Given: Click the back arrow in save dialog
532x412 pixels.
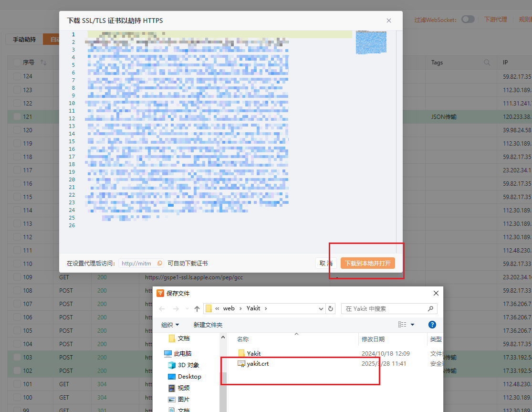Looking at the screenshot, I should (x=162, y=308).
